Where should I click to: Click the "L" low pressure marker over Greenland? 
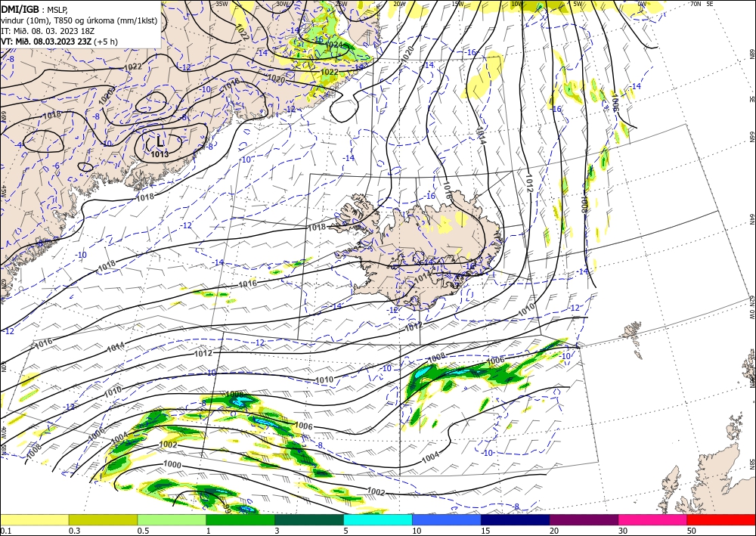tap(160, 141)
